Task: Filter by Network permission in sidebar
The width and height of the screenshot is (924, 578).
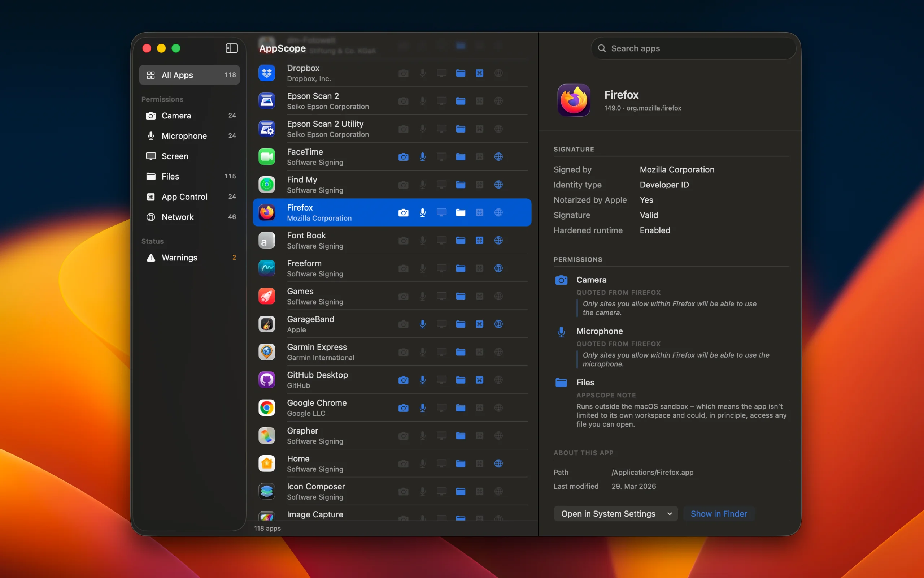Action: [189, 217]
